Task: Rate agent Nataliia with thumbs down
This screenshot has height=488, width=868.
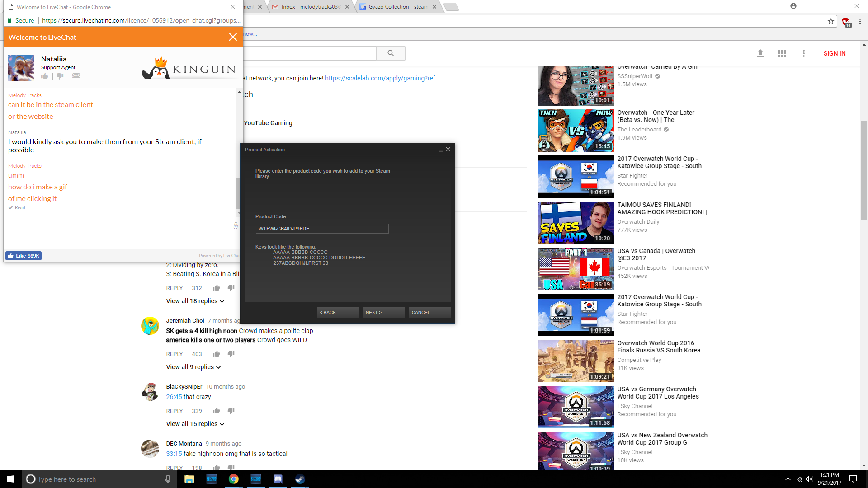Action: (x=60, y=76)
